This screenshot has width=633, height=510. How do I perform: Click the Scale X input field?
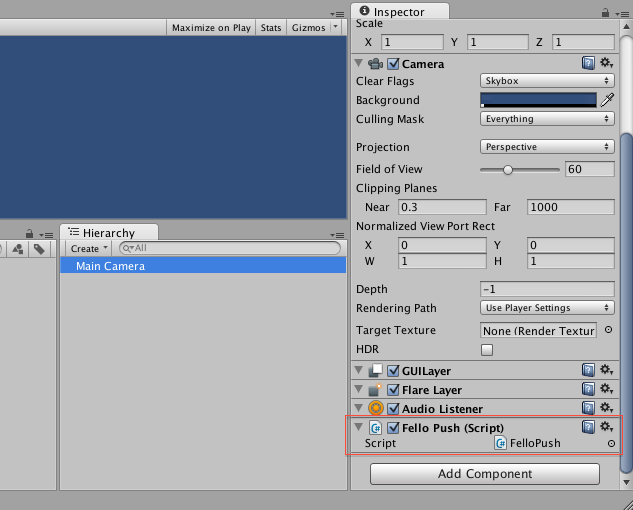(413, 42)
